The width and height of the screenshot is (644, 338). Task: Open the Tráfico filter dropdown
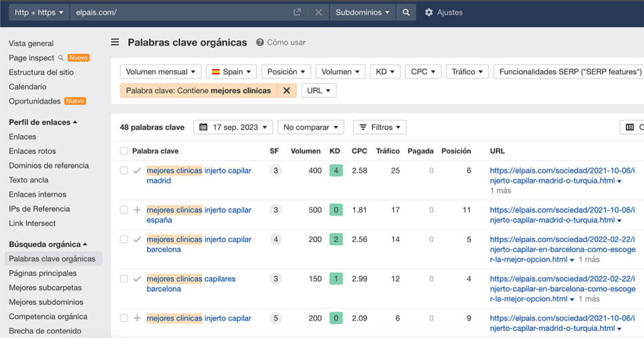click(467, 72)
